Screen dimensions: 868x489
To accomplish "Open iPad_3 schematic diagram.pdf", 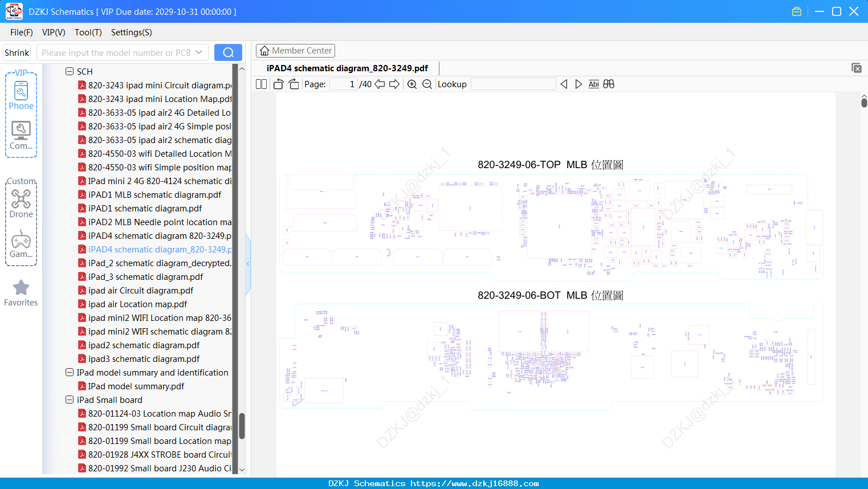I will click(146, 277).
